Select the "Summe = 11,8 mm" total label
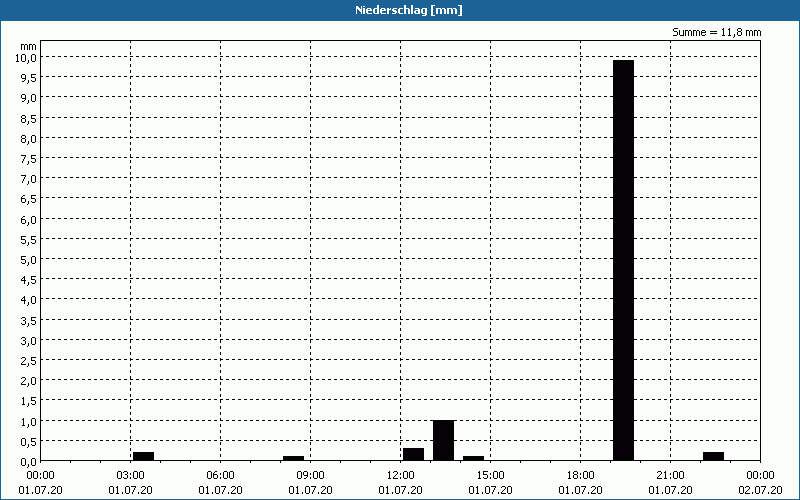Screen dimensions: 800x500 716,32
